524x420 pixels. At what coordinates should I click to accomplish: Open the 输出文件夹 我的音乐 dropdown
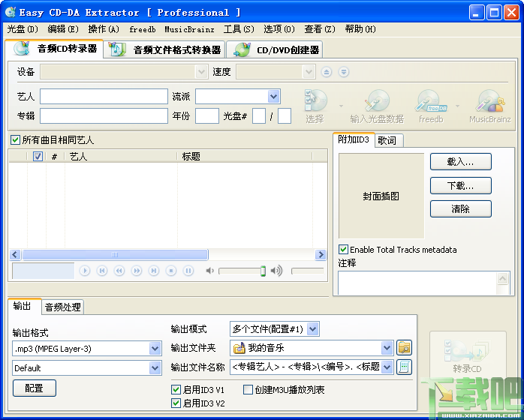tap(387, 348)
